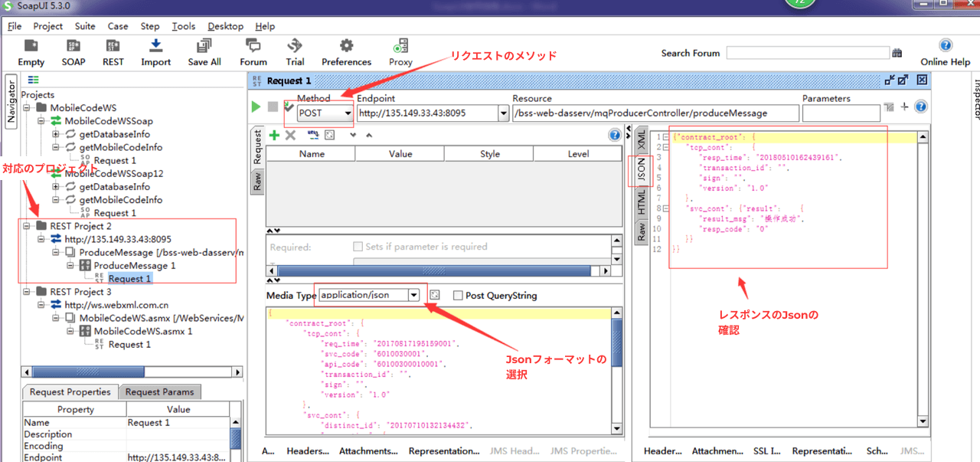This screenshot has height=462, width=980.
Task: Collapse the REST Project 2 tree node
Action: pyautogui.click(x=28, y=226)
